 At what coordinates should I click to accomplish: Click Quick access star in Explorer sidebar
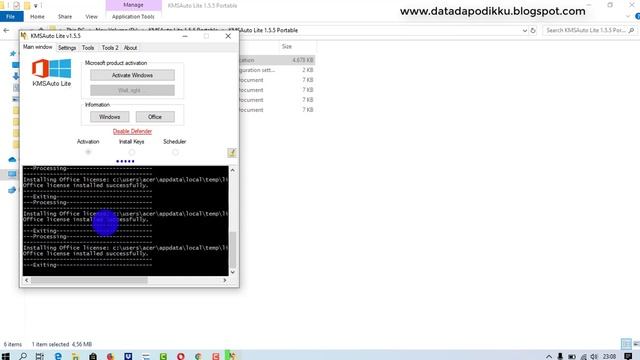[x=13, y=53]
